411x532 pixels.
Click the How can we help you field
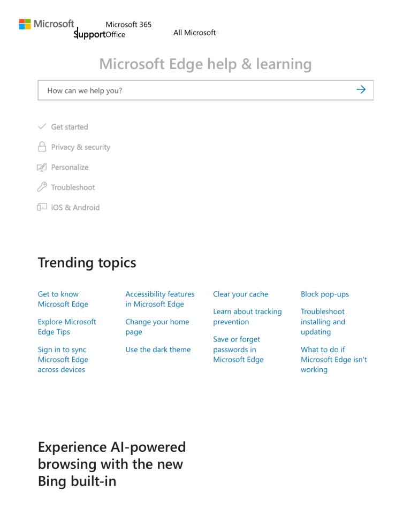tap(161, 90)
